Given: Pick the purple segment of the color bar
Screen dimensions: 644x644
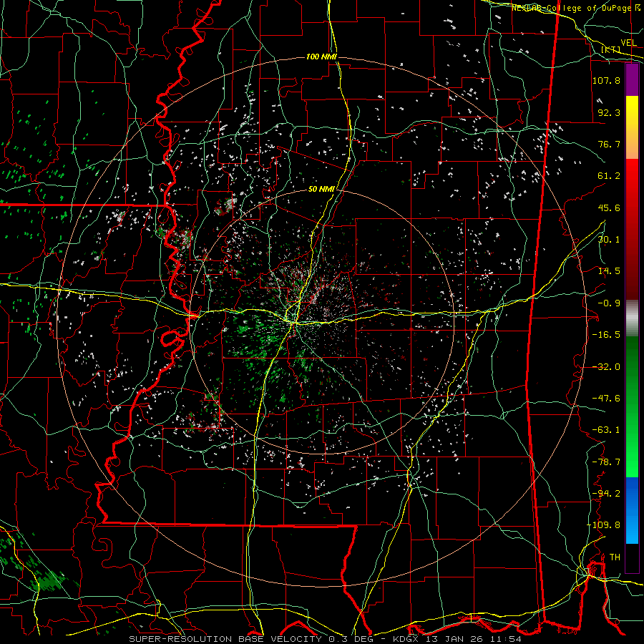Looking at the screenshot, I should click(x=632, y=80).
